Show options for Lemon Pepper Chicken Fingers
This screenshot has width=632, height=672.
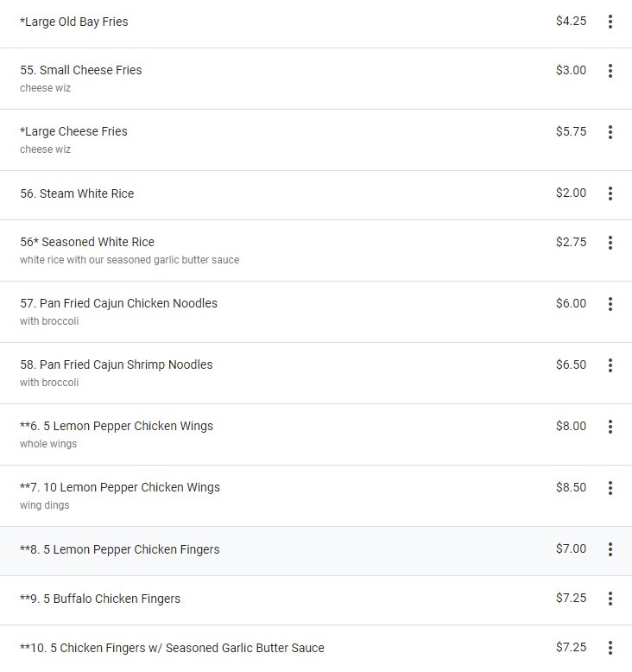(x=610, y=549)
